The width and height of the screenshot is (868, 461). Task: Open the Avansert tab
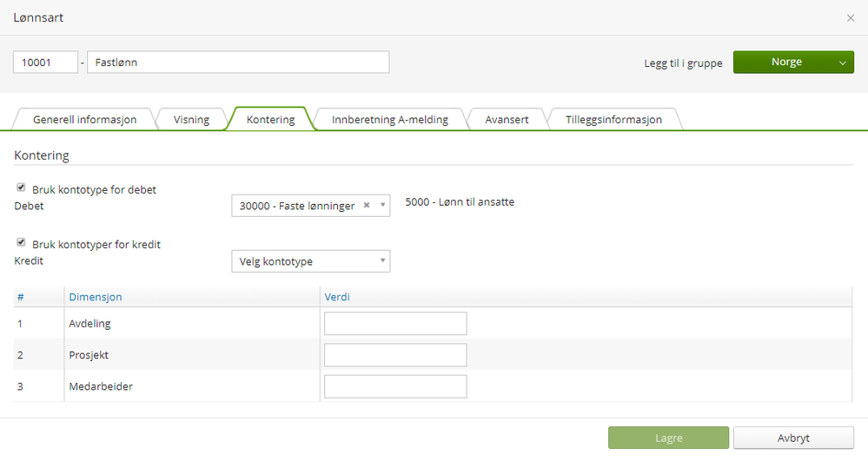tap(507, 120)
